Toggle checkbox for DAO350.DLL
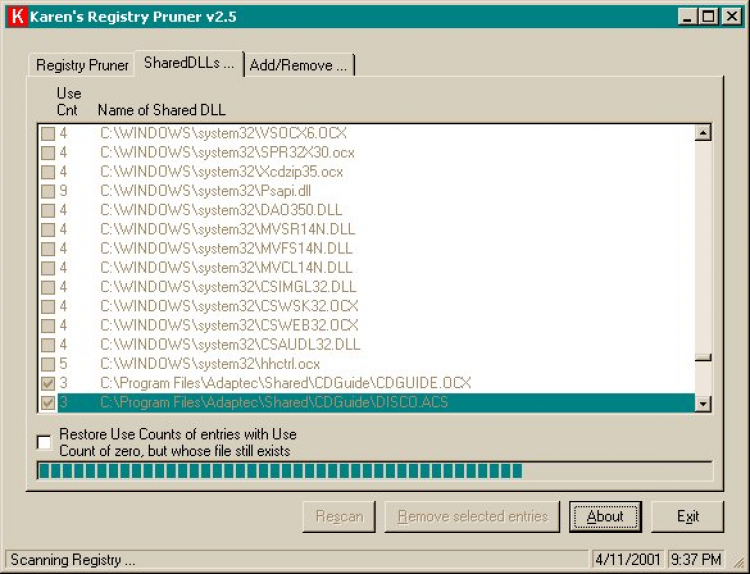 click(x=48, y=210)
